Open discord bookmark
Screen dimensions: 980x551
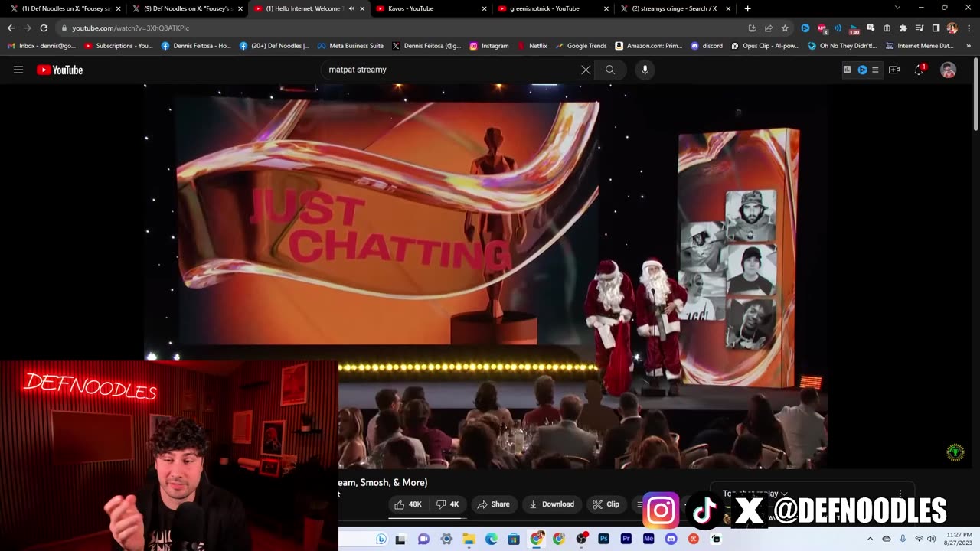[x=707, y=46]
